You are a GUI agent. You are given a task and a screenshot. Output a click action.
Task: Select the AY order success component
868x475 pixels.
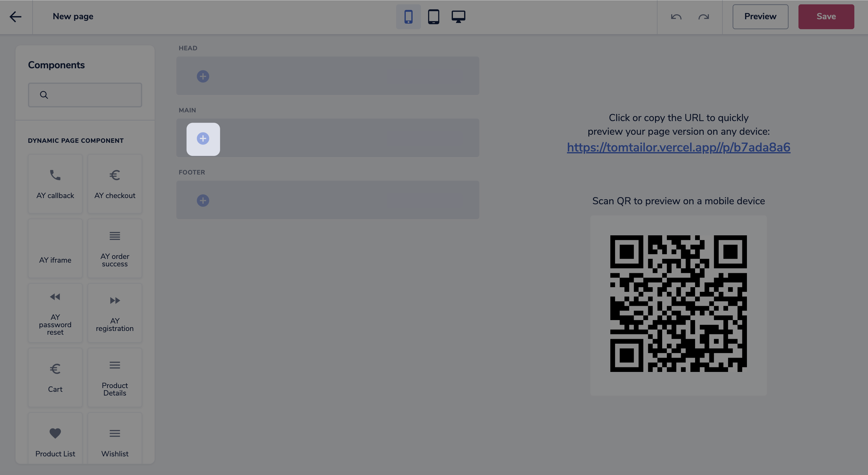115,248
